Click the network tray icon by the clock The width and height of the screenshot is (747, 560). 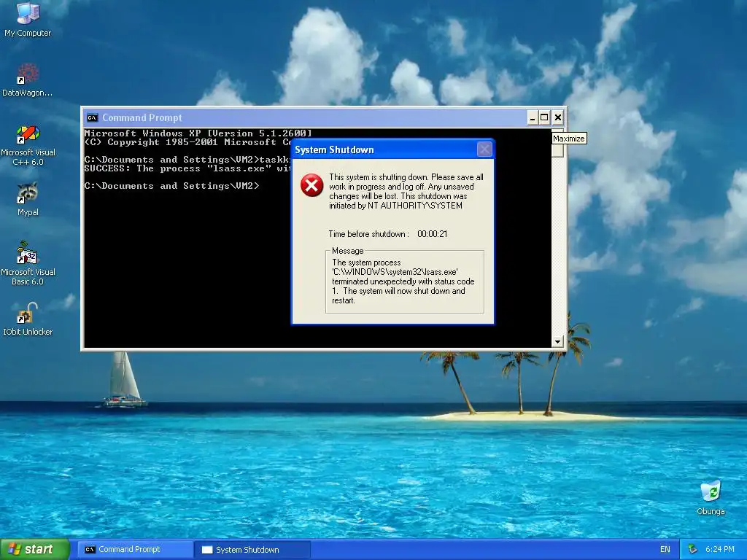point(692,549)
